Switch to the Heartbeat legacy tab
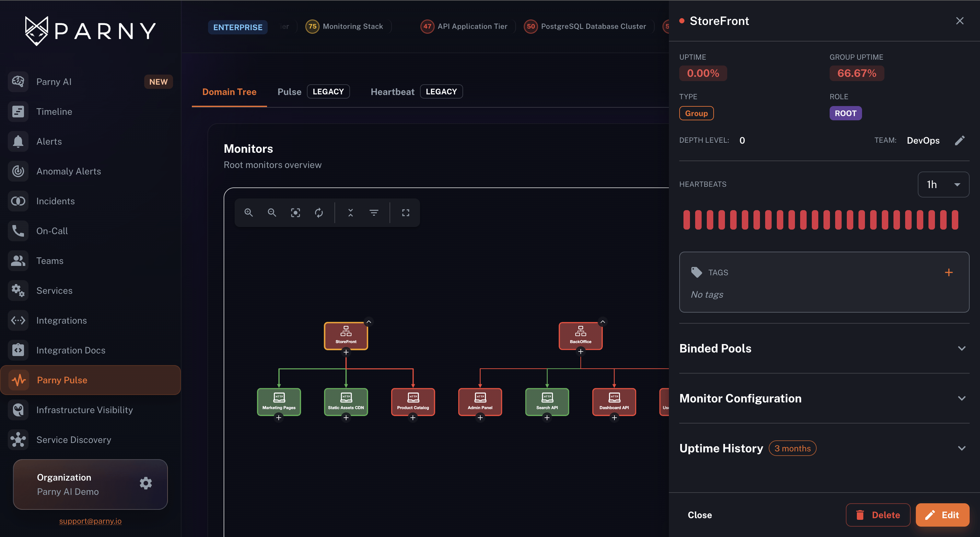 (x=416, y=92)
